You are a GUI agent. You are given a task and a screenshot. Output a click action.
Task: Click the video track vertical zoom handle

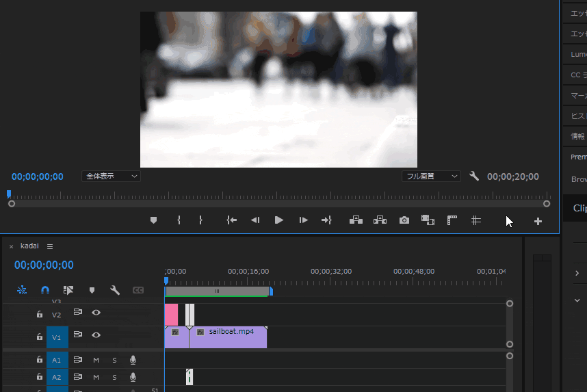(x=510, y=303)
